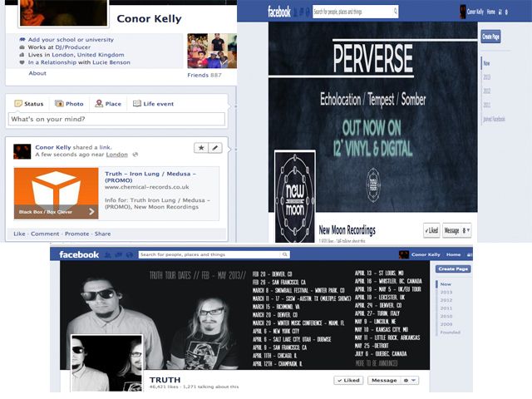Open London location link on post

tap(117, 155)
